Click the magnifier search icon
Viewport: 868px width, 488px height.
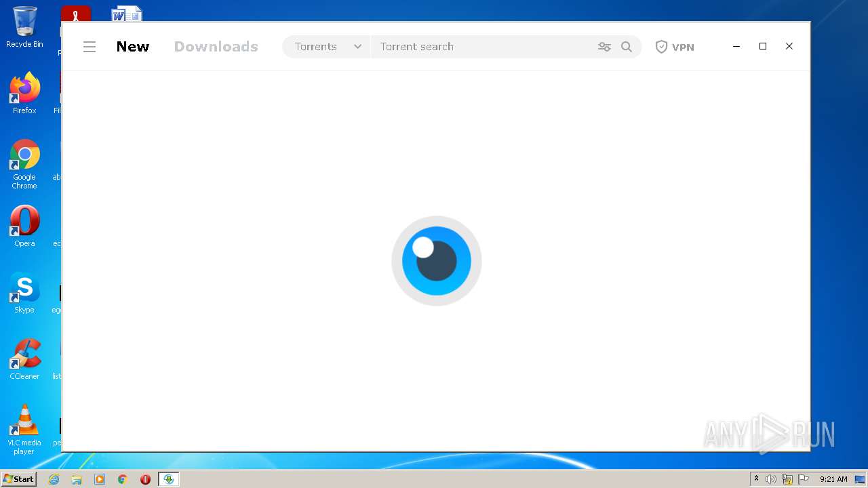click(627, 47)
